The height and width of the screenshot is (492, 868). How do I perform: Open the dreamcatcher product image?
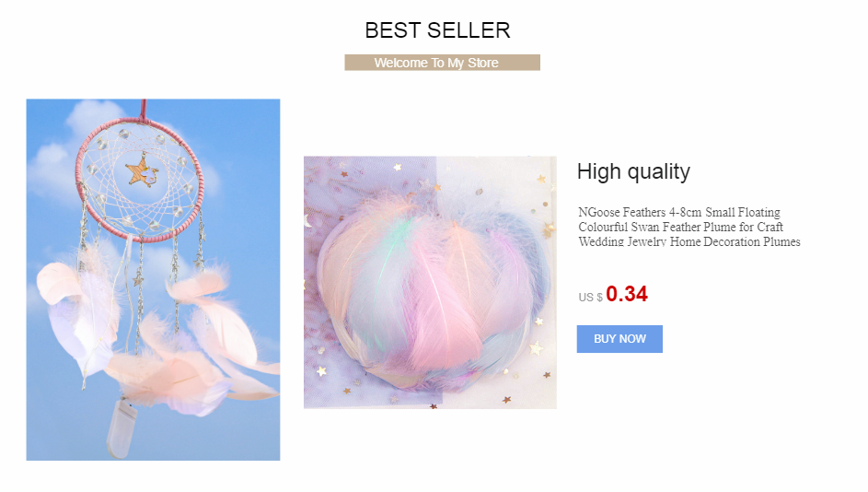pos(154,280)
